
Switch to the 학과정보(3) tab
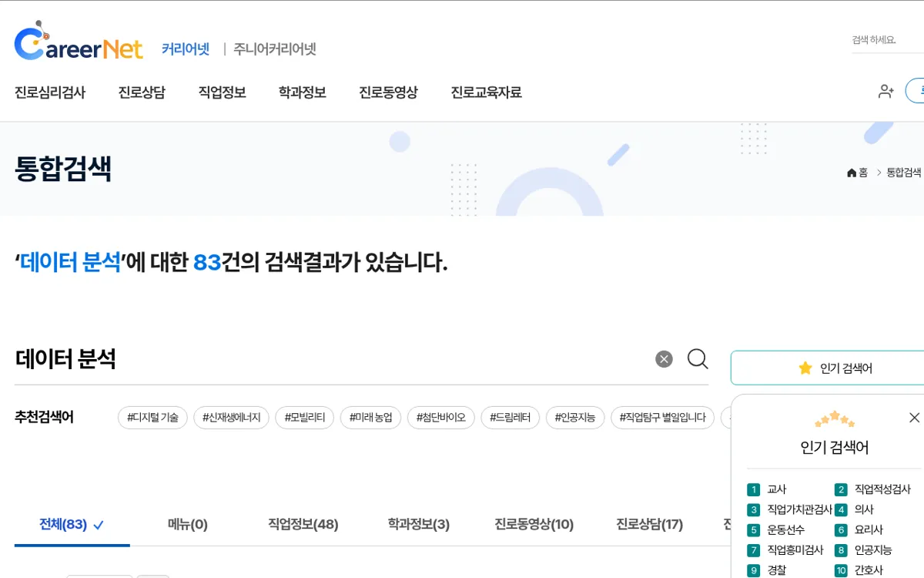419,525
